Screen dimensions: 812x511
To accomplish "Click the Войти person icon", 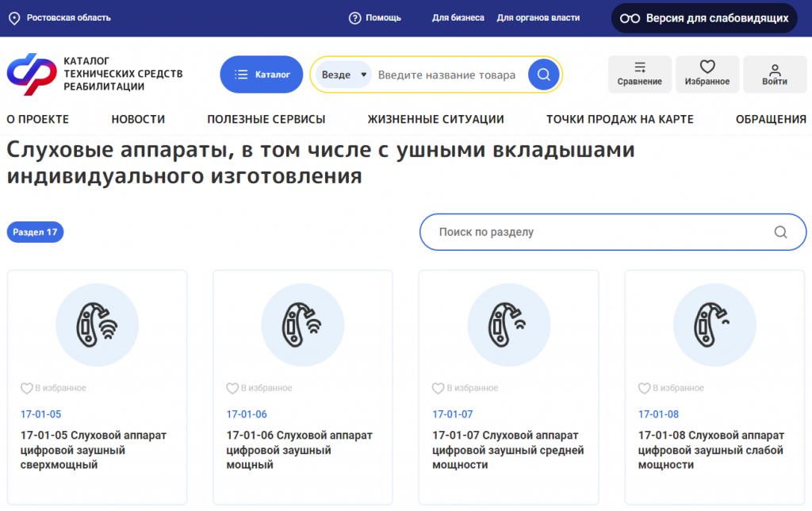I will [775, 67].
